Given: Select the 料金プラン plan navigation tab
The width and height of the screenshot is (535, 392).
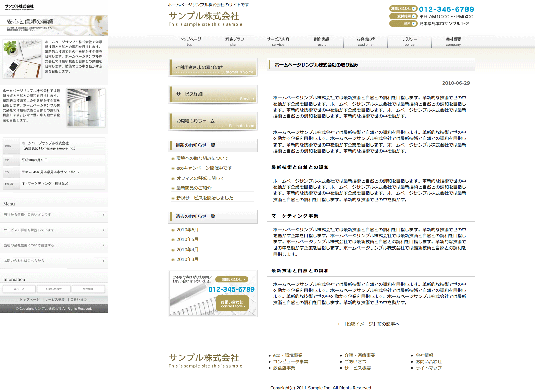Looking at the screenshot, I should 234,42.
